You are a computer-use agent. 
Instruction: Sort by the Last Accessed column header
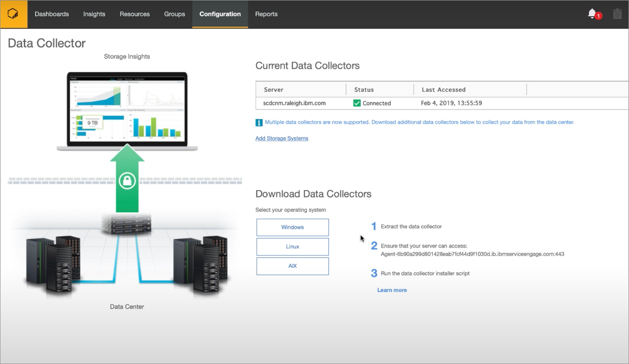pos(444,90)
